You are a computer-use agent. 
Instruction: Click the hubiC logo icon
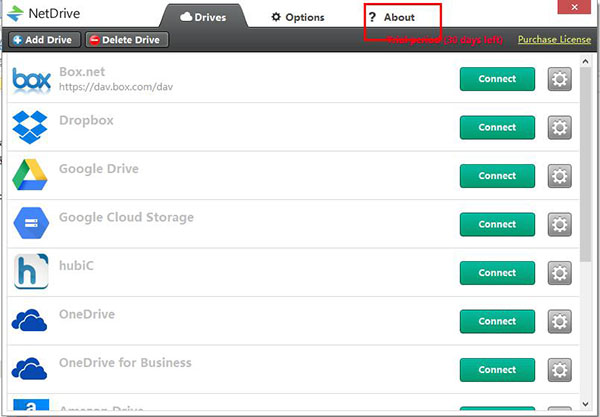point(31,271)
